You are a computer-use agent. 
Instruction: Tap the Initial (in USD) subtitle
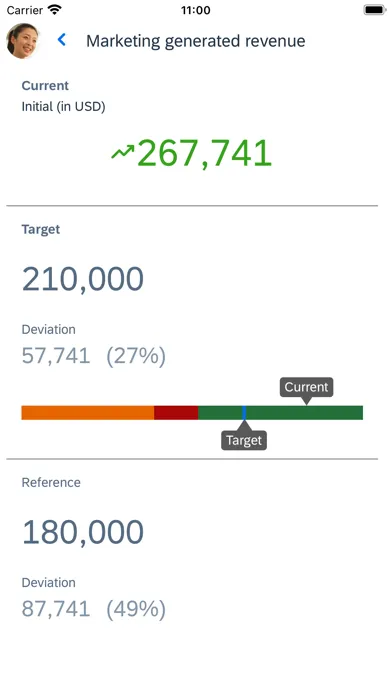(63, 107)
